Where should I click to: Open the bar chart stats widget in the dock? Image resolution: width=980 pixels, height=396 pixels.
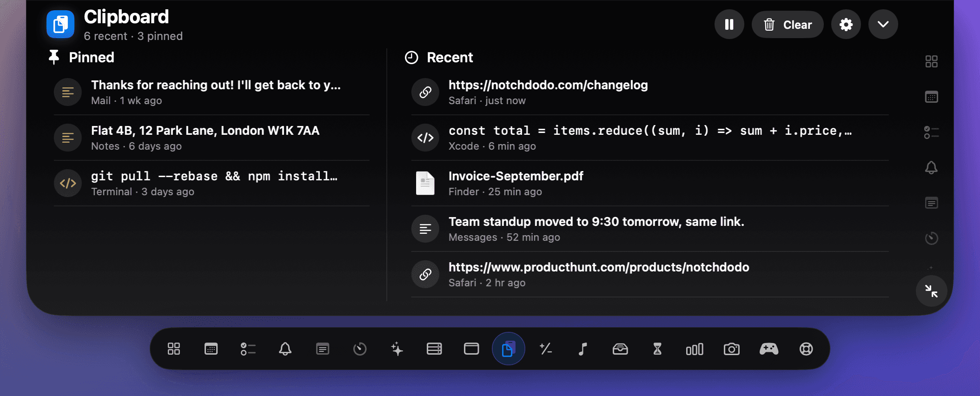tap(695, 349)
